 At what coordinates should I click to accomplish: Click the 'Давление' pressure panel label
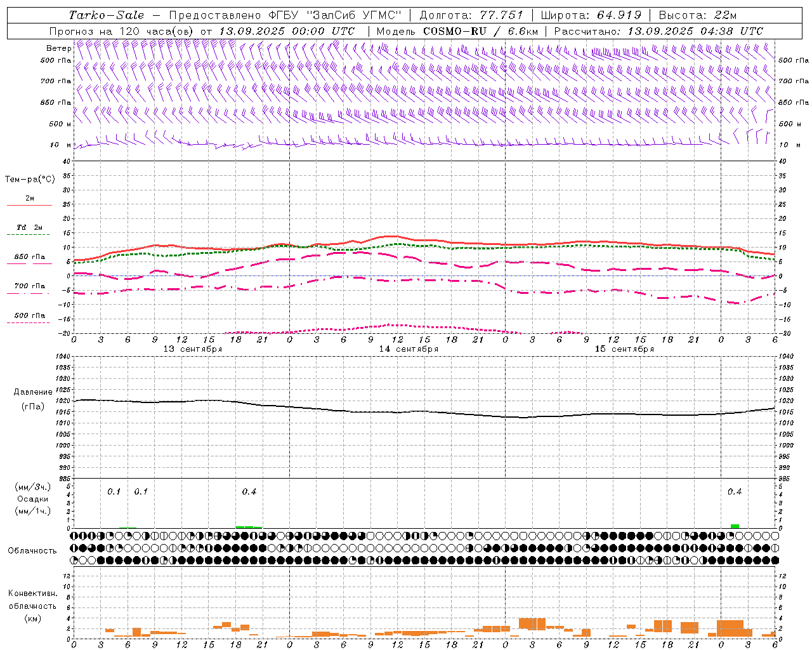pos(33,392)
